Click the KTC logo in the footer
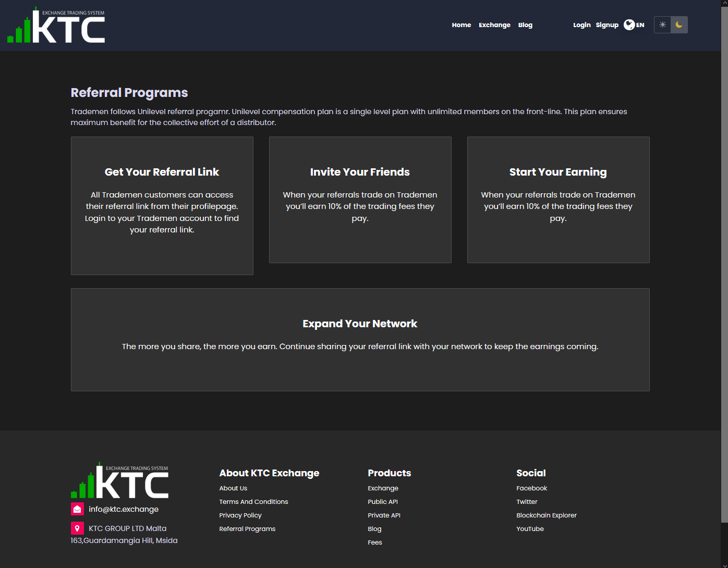 click(x=120, y=480)
